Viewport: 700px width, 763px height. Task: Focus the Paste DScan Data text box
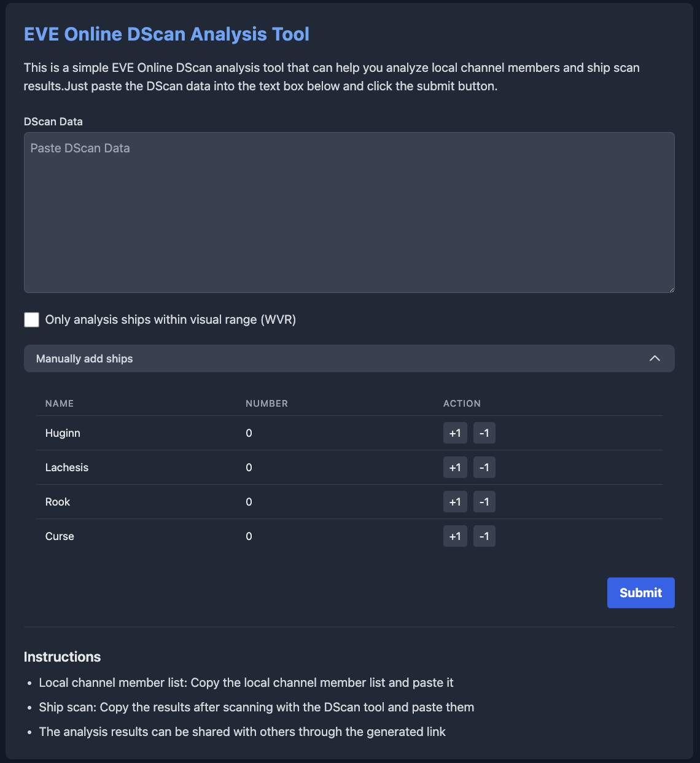pos(349,213)
